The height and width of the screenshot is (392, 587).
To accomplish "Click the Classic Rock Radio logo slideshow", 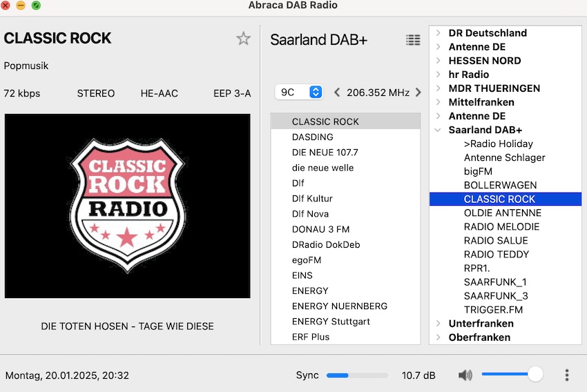I will (127, 206).
